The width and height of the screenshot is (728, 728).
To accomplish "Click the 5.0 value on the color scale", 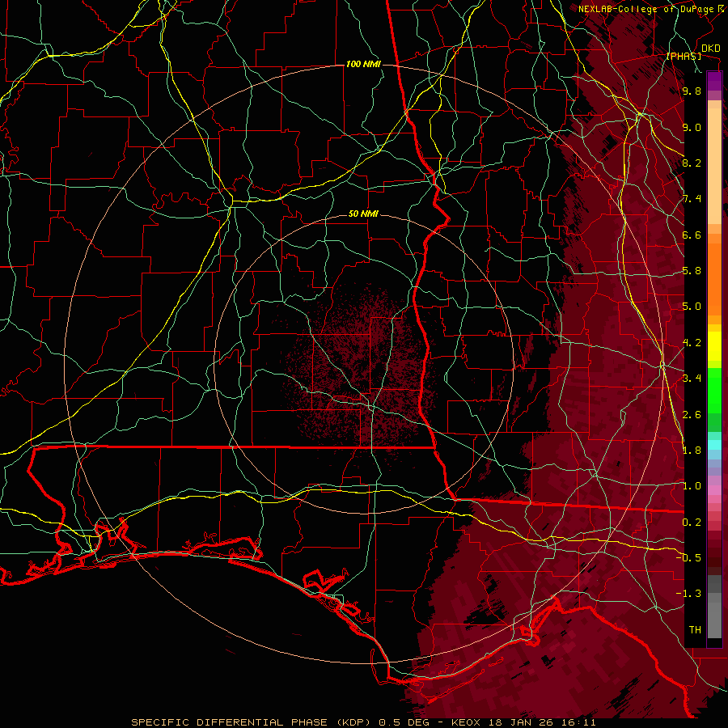I will tap(692, 307).
